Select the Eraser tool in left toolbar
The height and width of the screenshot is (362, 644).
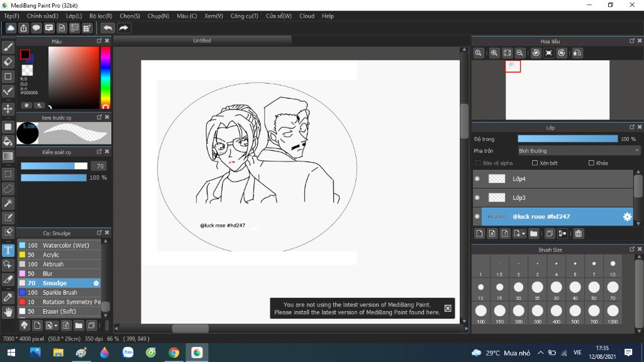pos(8,62)
